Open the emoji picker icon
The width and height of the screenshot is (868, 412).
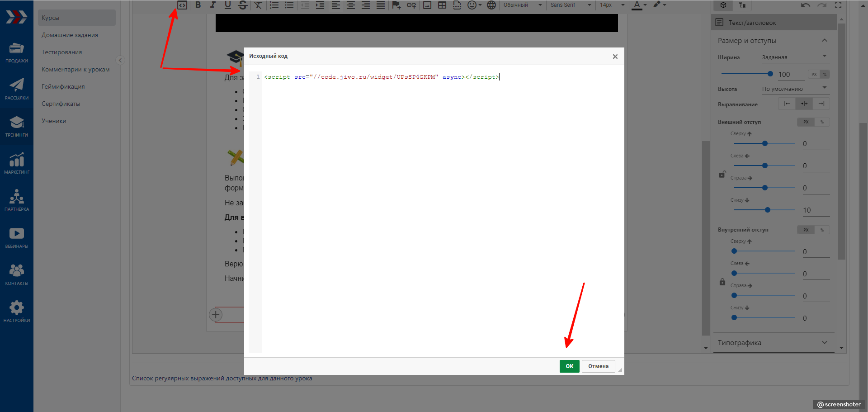pos(472,5)
